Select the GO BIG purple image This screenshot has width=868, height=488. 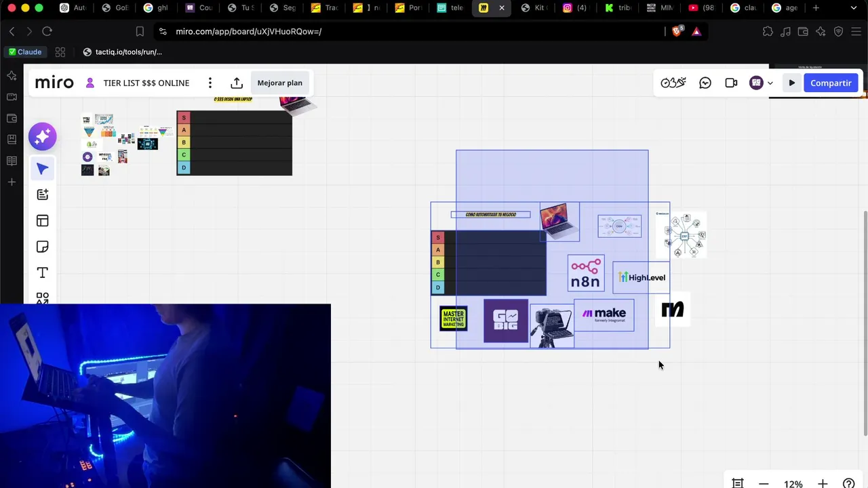(x=506, y=321)
